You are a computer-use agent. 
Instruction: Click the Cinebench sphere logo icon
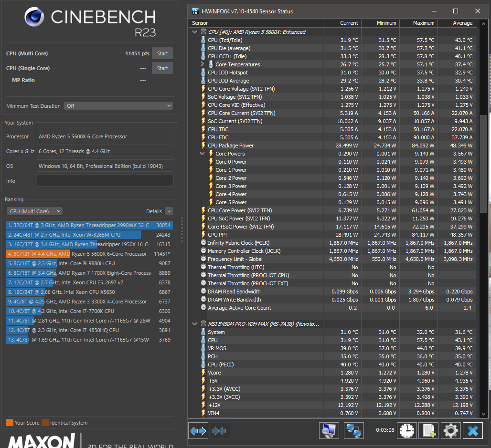coord(34,17)
